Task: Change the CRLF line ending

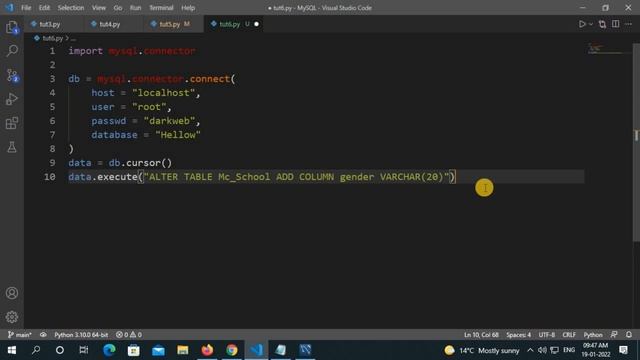Action: [x=569, y=335]
